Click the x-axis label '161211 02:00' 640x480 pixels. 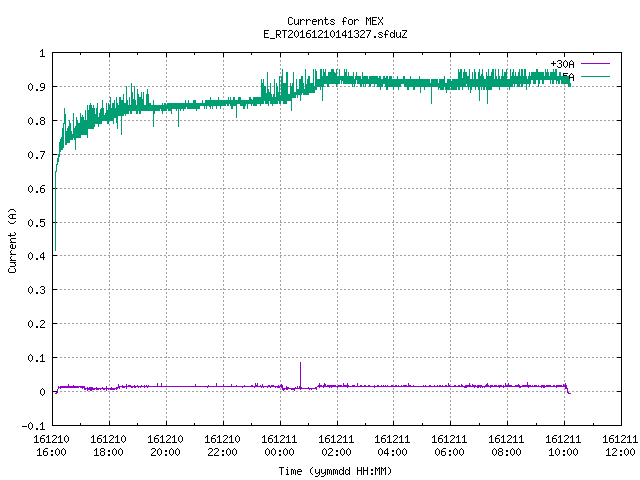pos(336,446)
